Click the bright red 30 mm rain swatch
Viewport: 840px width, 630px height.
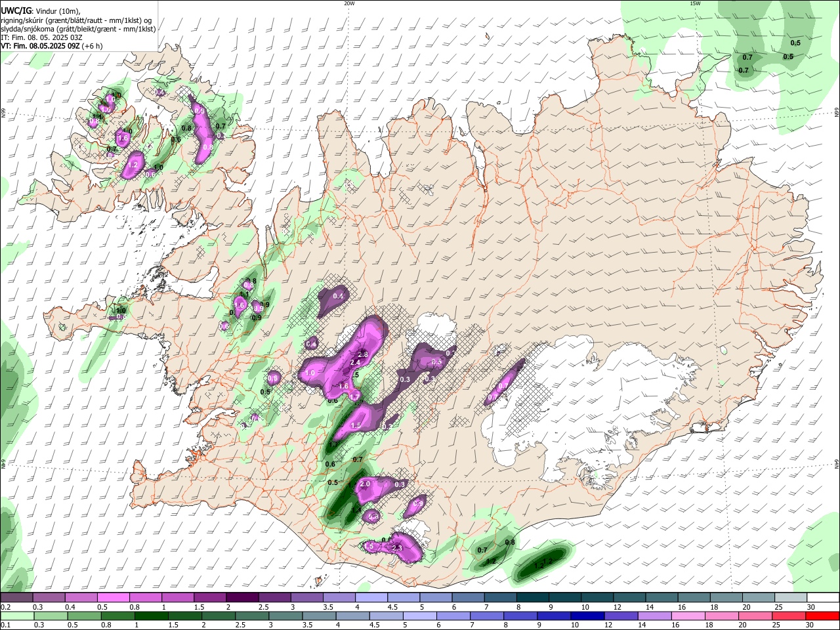click(823, 616)
